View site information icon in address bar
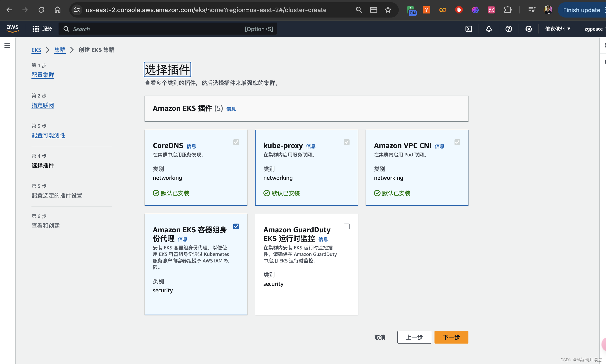The width and height of the screenshot is (606, 364). [77, 10]
